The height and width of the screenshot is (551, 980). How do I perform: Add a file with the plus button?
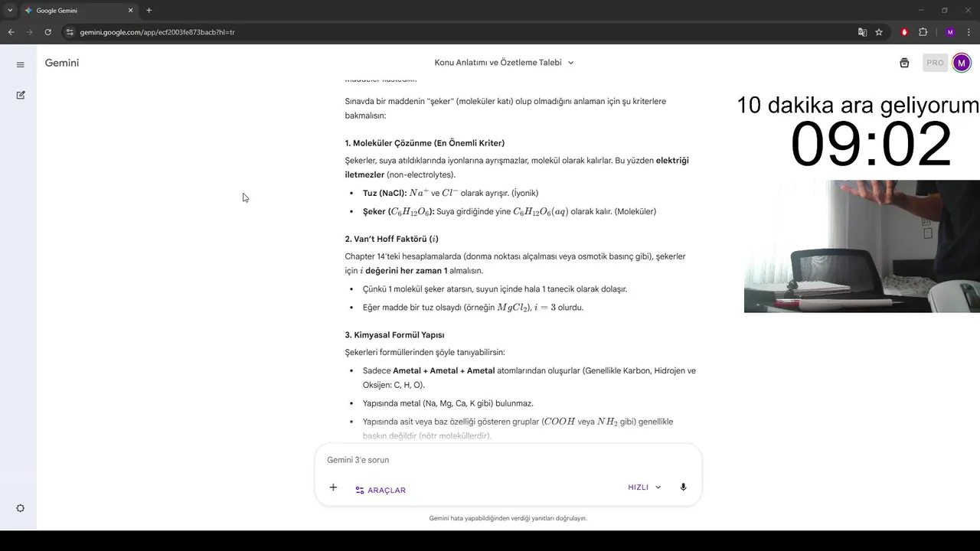(333, 487)
